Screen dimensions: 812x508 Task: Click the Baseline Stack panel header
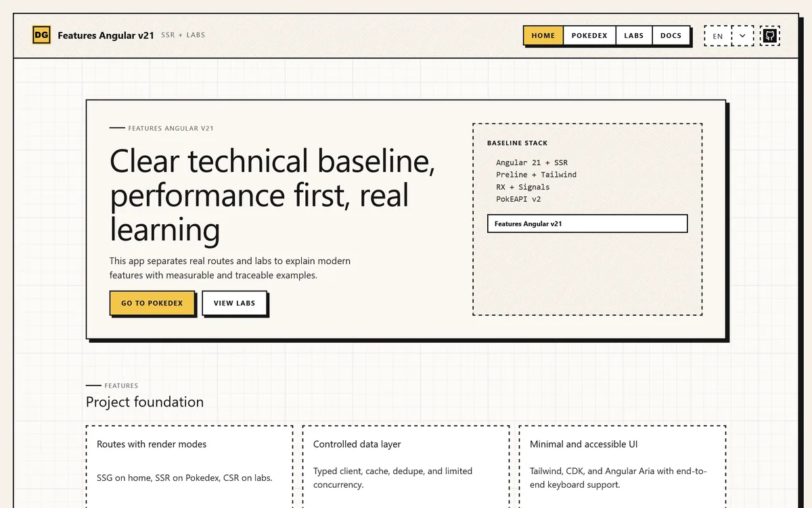tap(518, 143)
